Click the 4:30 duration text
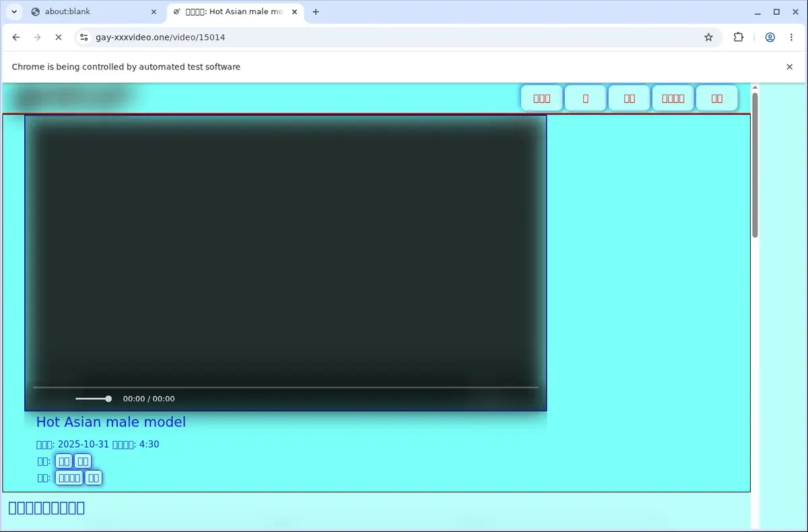This screenshot has height=532, width=808. 149,444
